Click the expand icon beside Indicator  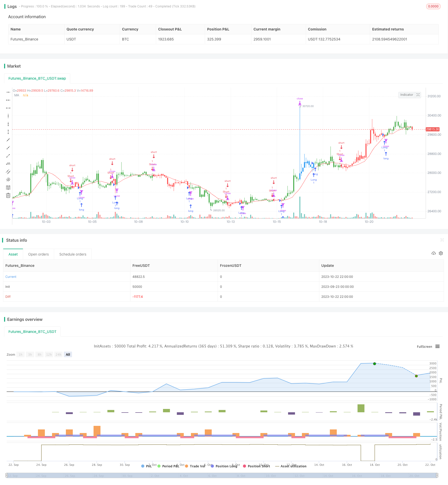pos(418,95)
